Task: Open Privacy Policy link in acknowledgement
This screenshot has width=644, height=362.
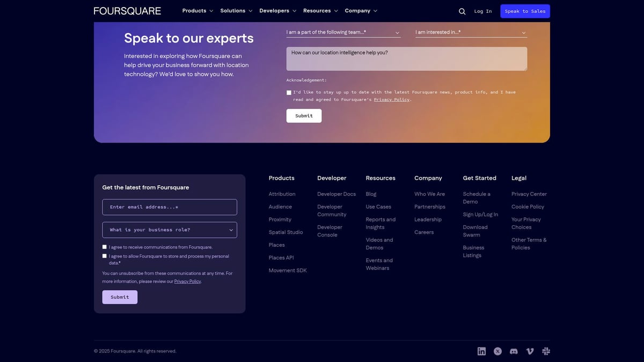Action: 392,100
